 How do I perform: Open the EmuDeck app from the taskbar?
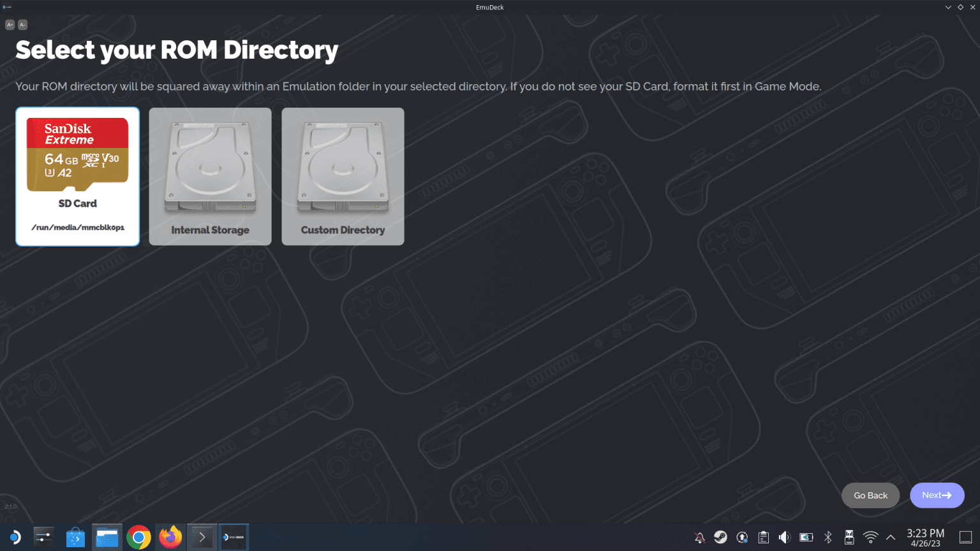(234, 536)
